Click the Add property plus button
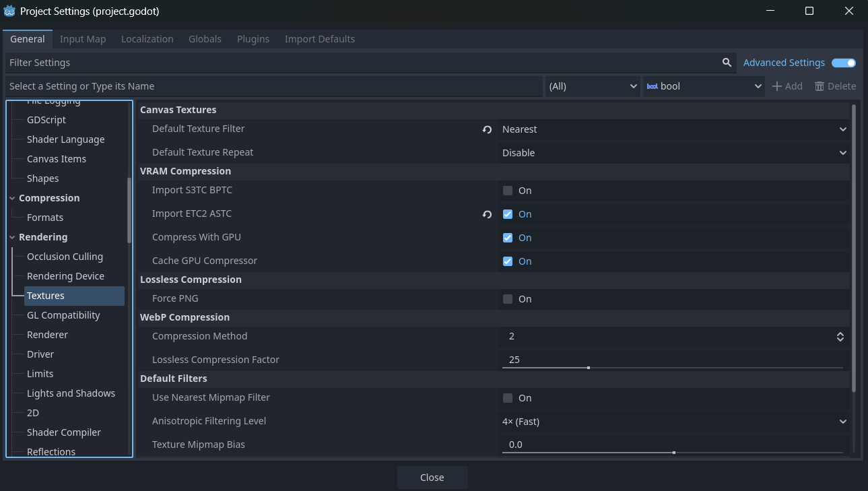This screenshot has width=868, height=491. tap(787, 86)
